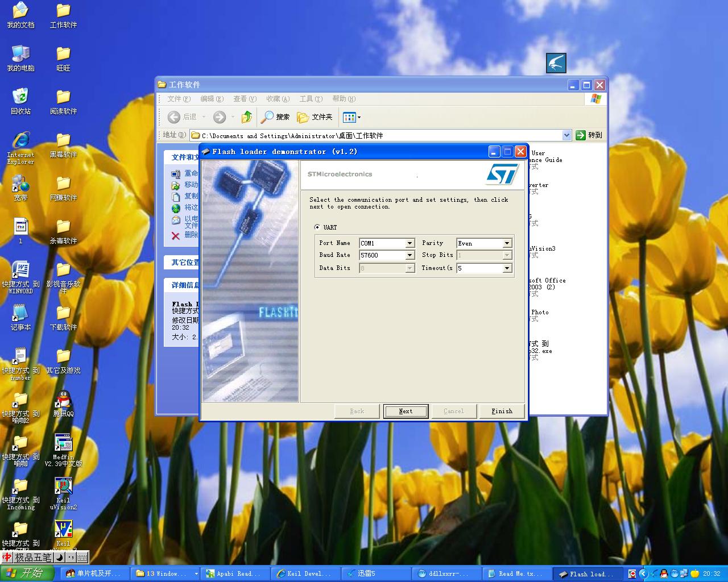Switch to 单片机及开 taskbar window
This screenshot has height=582, width=728.
pos(95,573)
